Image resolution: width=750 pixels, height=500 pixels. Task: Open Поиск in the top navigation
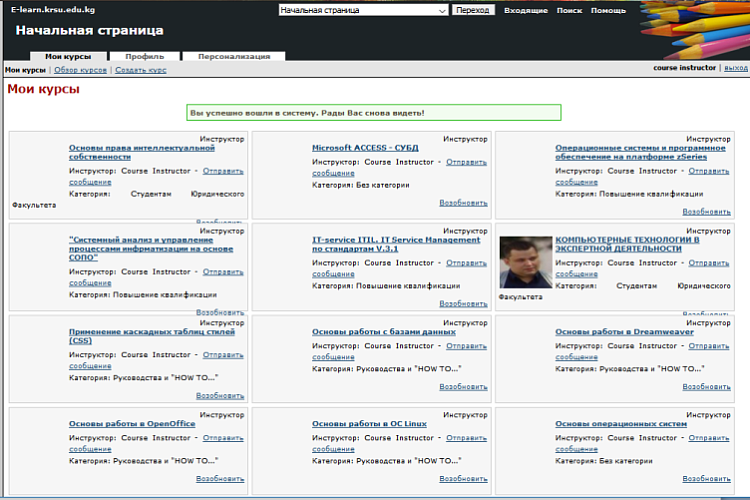[x=568, y=10]
